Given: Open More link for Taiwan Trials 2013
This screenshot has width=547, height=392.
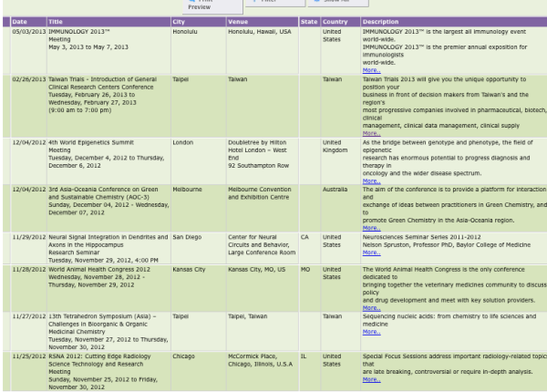Looking at the screenshot, I should 370,133.
